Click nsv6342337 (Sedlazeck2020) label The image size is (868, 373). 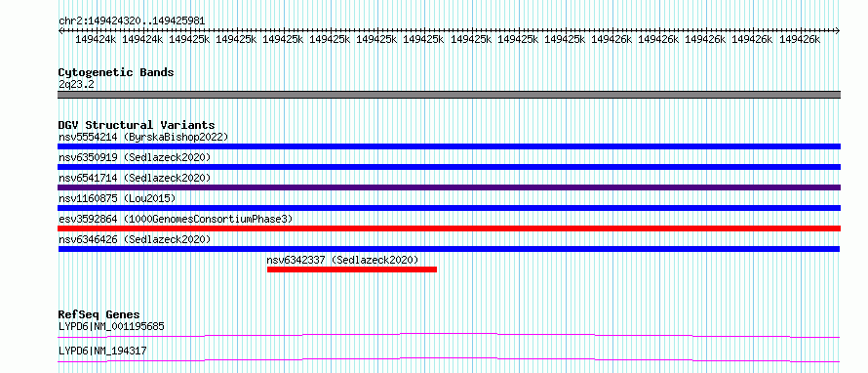tap(342, 260)
